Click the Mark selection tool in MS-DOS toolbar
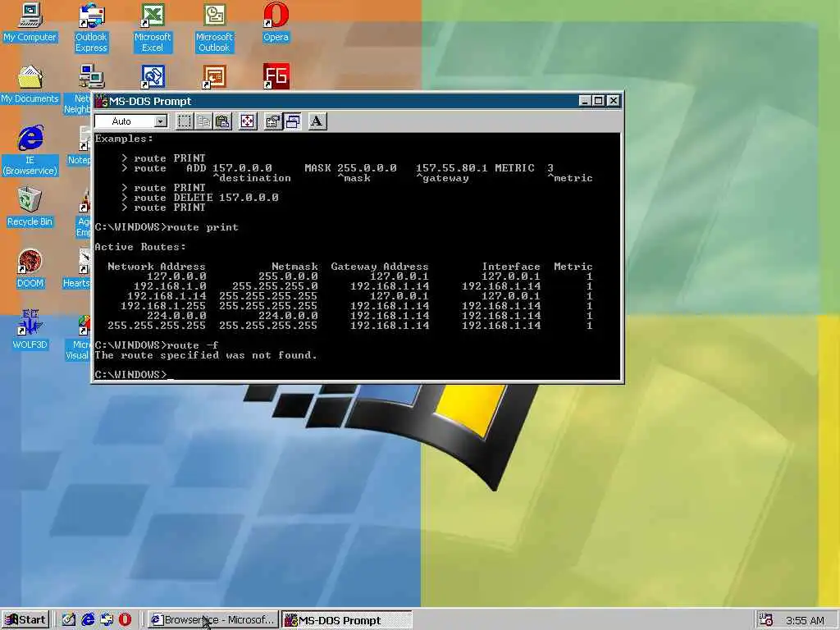The height and width of the screenshot is (630, 840). pyautogui.click(x=185, y=121)
